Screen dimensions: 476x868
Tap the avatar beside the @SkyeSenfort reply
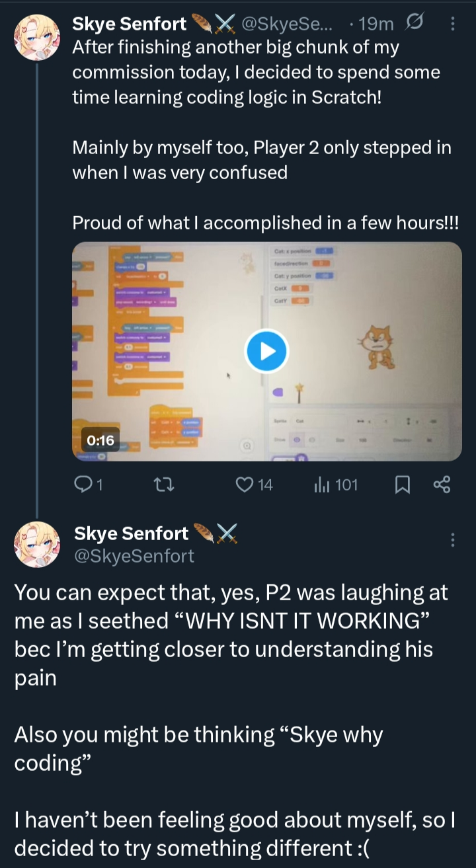pyautogui.click(x=37, y=544)
